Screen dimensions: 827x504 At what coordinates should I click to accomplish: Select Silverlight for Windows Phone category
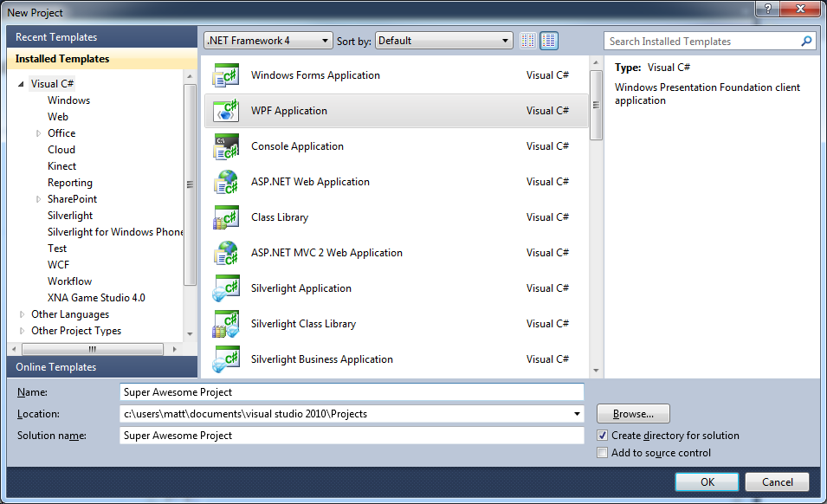point(115,232)
